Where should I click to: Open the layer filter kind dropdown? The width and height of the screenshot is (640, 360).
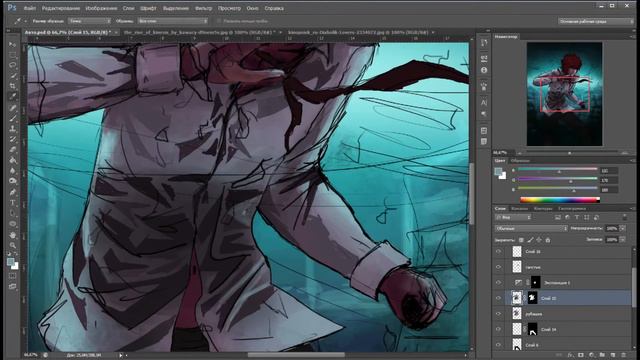click(513, 218)
